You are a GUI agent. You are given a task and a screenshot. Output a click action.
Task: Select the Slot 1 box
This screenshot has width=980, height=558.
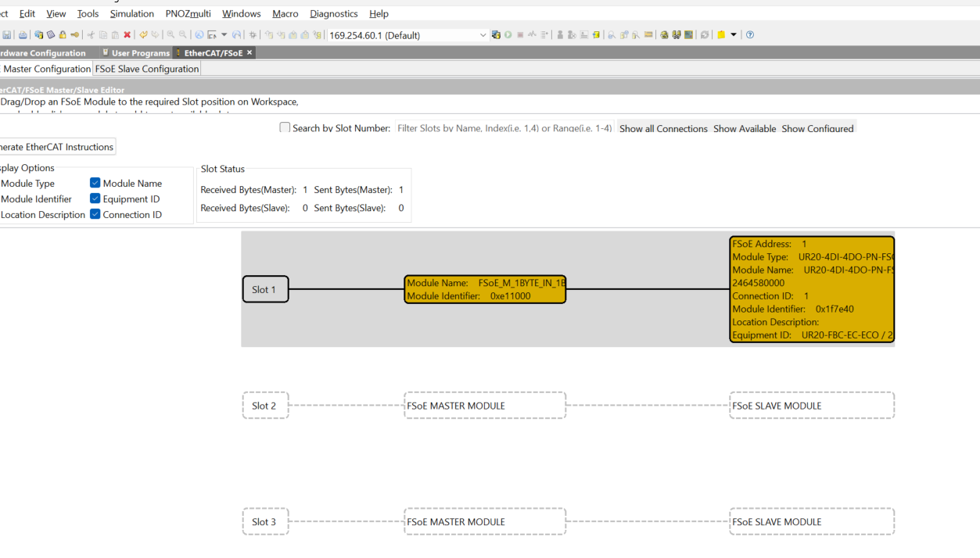click(265, 289)
